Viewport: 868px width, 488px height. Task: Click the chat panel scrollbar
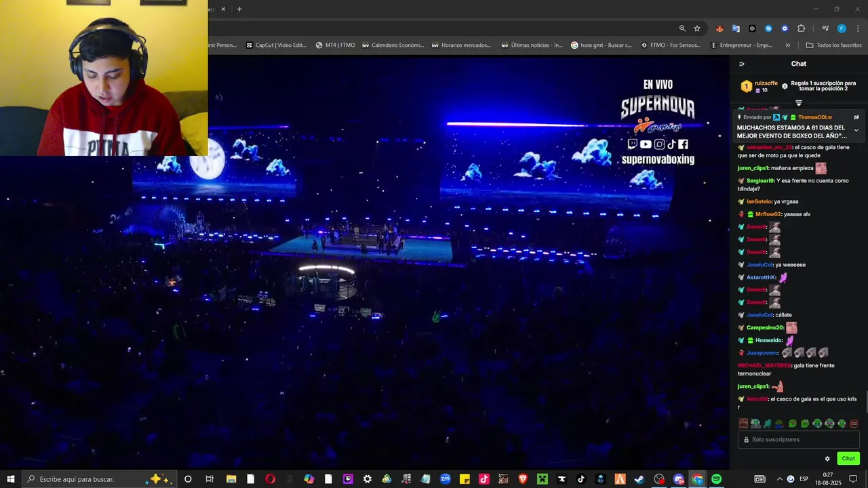[866, 401]
